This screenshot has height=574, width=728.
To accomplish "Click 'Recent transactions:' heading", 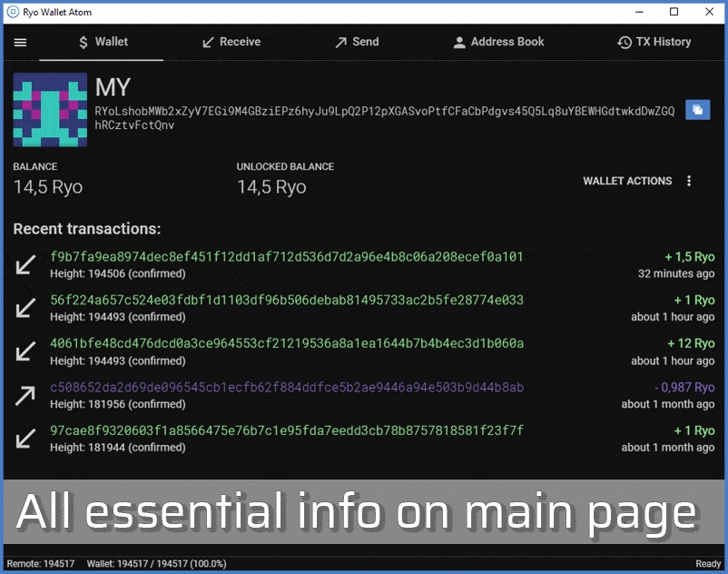I will coord(87,229).
